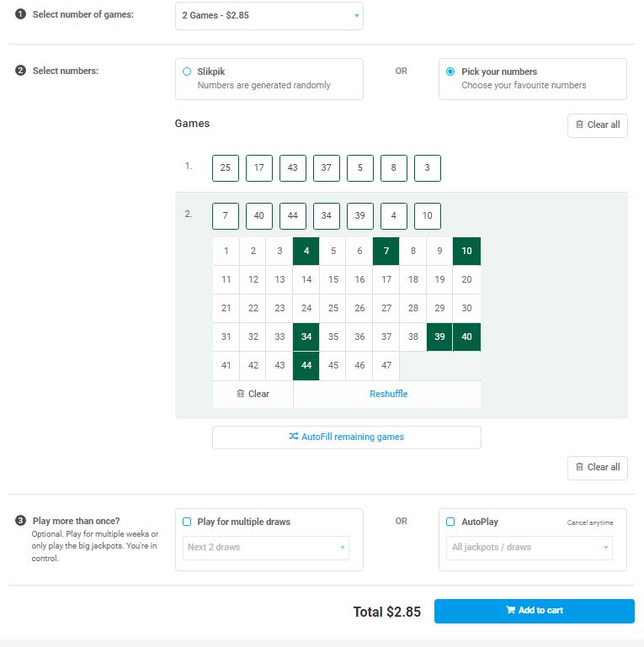
Task: Select the Slikpik radio option
Action: (187, 72)
